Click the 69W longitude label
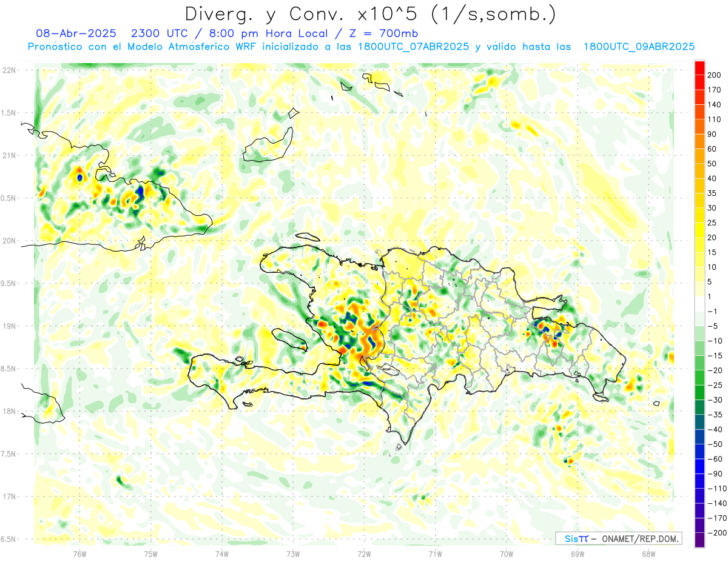Screen dimensions: 728x562 [x=578, y=554]
